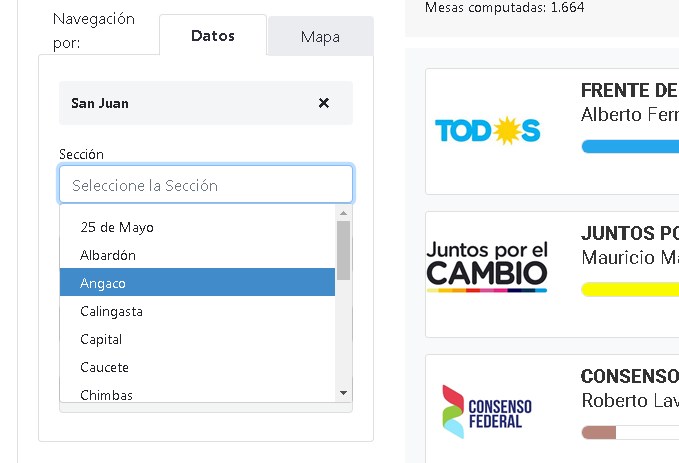The width and height of the screenshot is (679, 463).
Task: Click the Consenso Federal logo
Action: coord(487,410)
